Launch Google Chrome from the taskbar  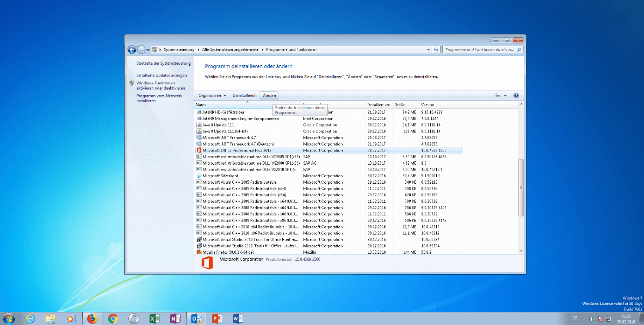pos(112,319)
